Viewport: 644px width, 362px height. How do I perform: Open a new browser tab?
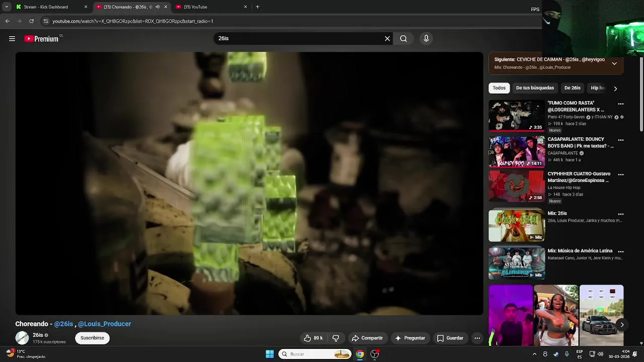pos(258,7)
